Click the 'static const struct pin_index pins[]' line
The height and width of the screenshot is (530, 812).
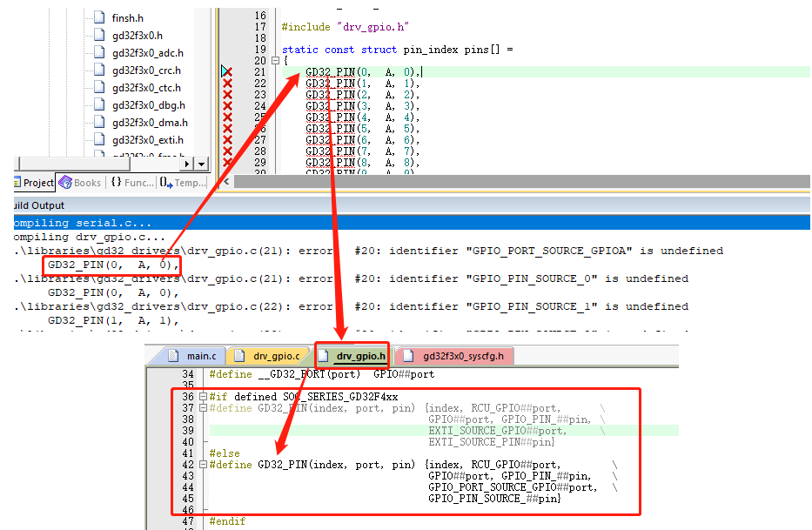tap(397, 50)
